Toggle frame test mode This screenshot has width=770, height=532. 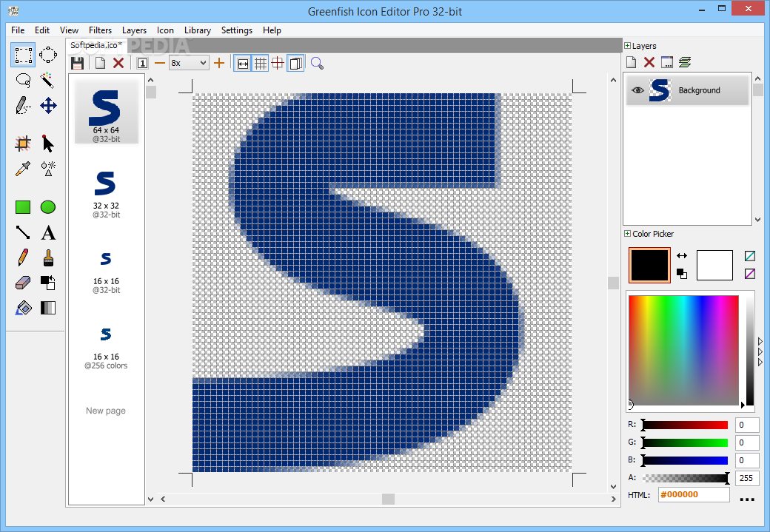pos(295,63)
